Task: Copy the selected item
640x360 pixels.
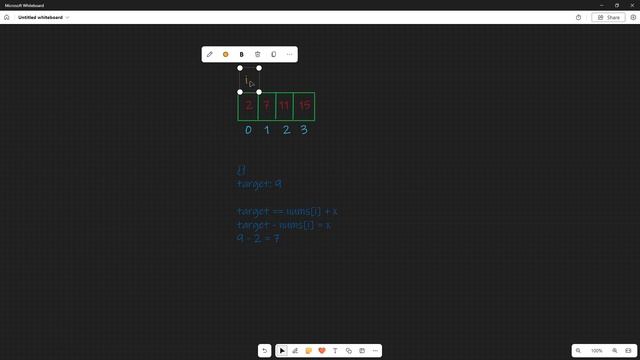Action: (x=273, y=54)
